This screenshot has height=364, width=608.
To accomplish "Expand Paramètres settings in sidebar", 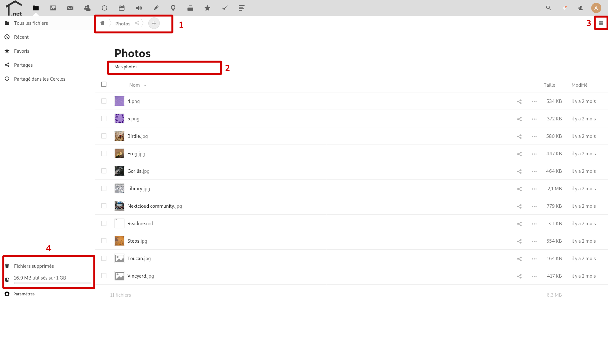I will (24, 294).
